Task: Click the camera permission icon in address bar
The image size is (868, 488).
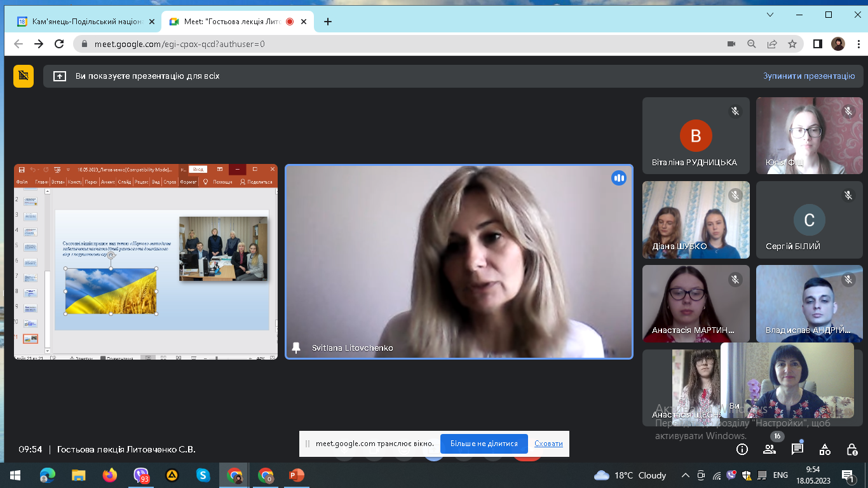Action: (731, 44)
